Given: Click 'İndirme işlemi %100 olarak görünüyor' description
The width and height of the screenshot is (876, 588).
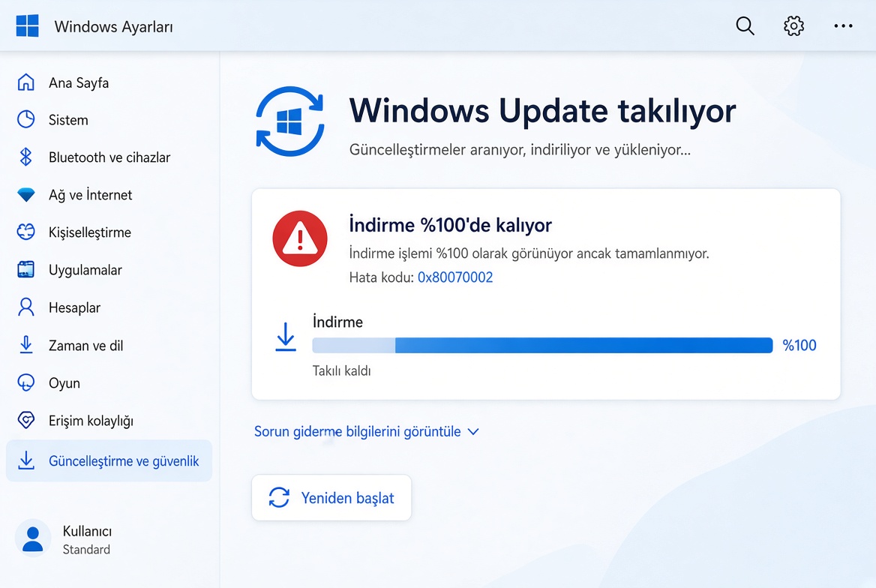Looking at the screenshot, I should pyautogui.click(x=529, y=253).
